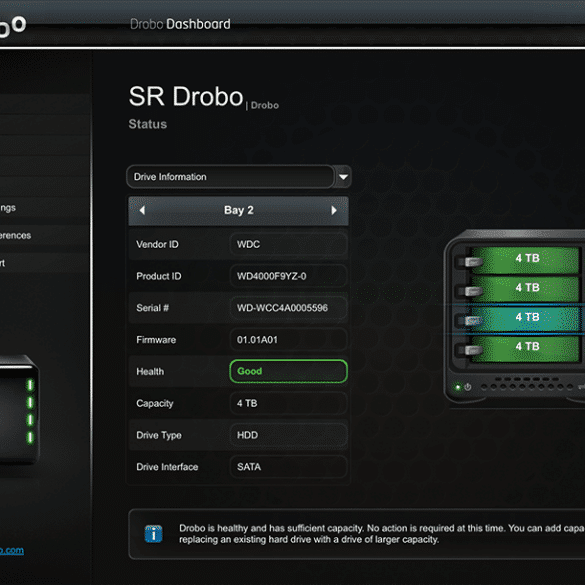
Task: Click the Vendor ID label
Action: (x=157, y=244)
